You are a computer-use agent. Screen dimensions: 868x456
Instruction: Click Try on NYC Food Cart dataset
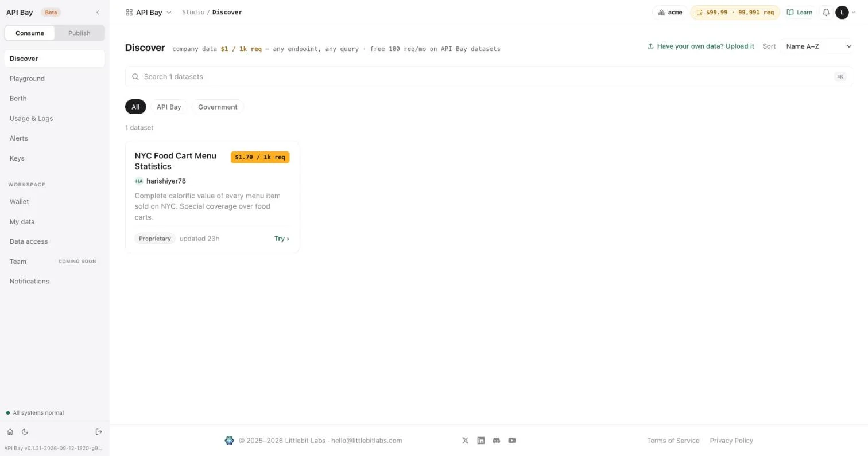coord(281,239)
